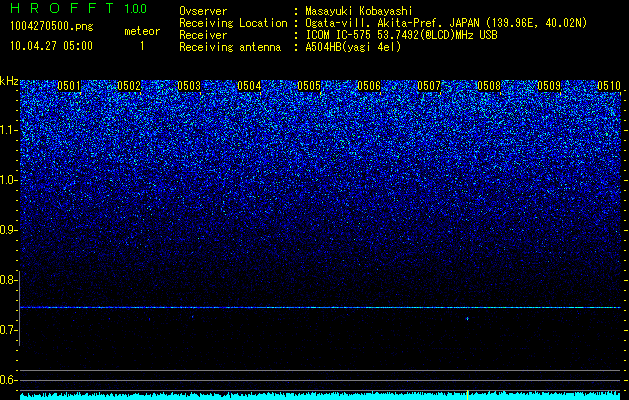629x400 pixels.
Task: Click the 0507 time marker
Action: [429, 86]
